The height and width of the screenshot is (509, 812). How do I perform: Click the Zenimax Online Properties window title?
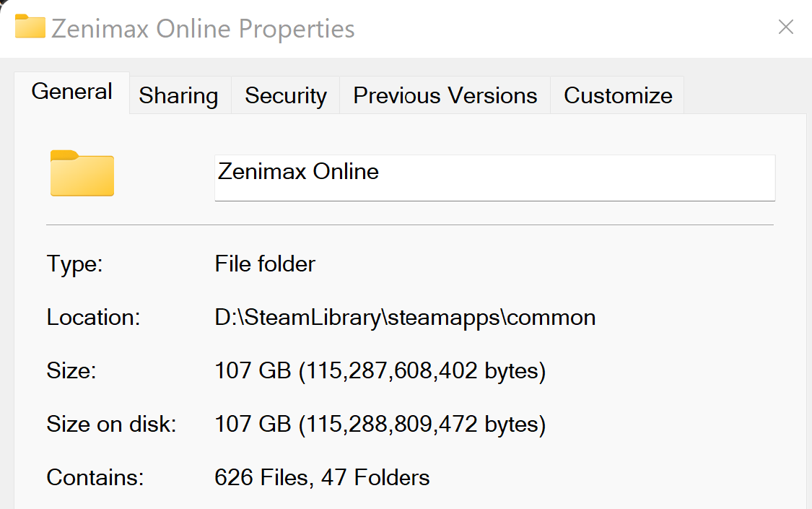coord(203,28)
